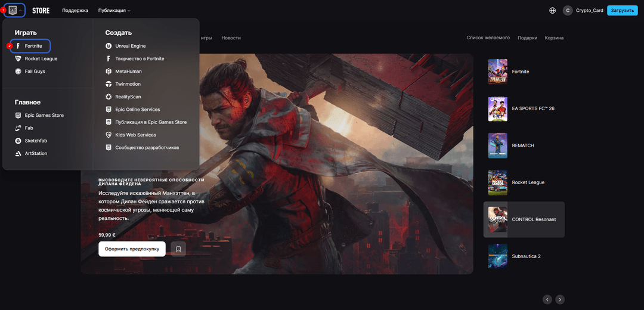Click the RealityScan icon

[109, 97]
